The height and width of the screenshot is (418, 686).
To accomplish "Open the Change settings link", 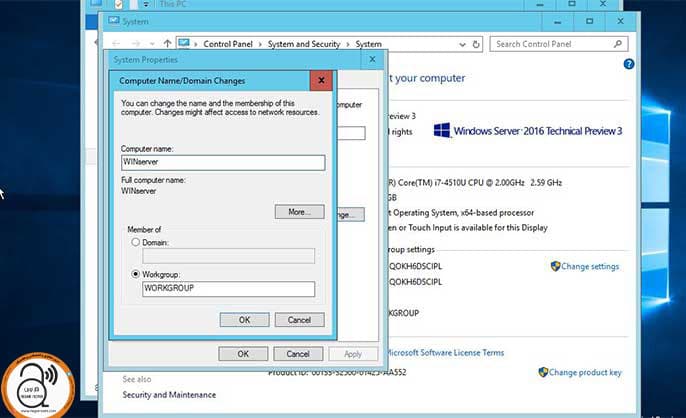I will [x=590, y=266].
